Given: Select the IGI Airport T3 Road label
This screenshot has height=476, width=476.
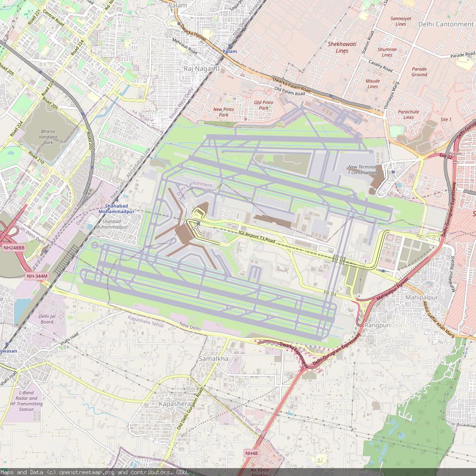Looking at the screenshot, I should point(257,237).
